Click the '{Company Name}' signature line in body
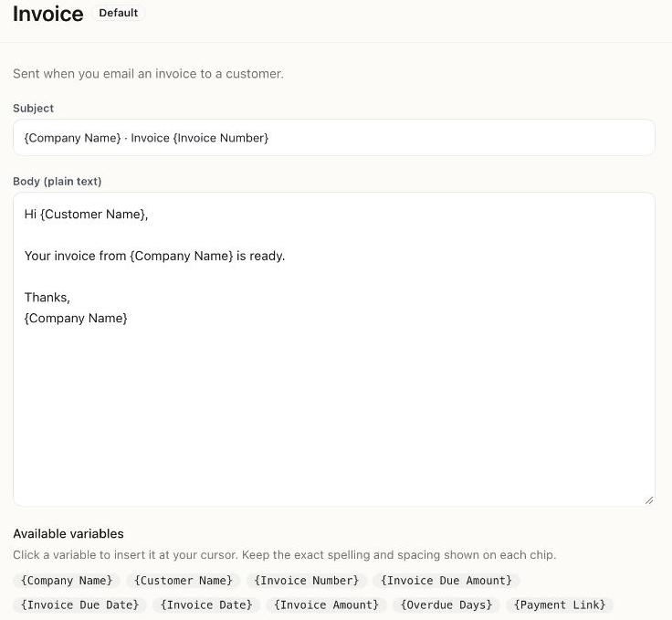 pos(76,319)
